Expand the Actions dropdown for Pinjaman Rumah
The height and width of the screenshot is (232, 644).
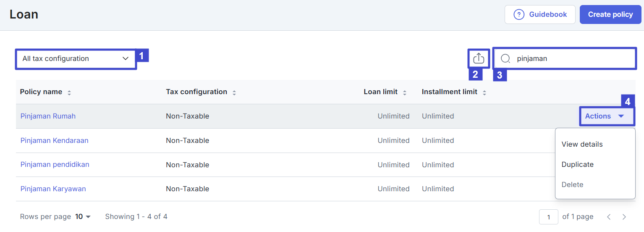606,116
